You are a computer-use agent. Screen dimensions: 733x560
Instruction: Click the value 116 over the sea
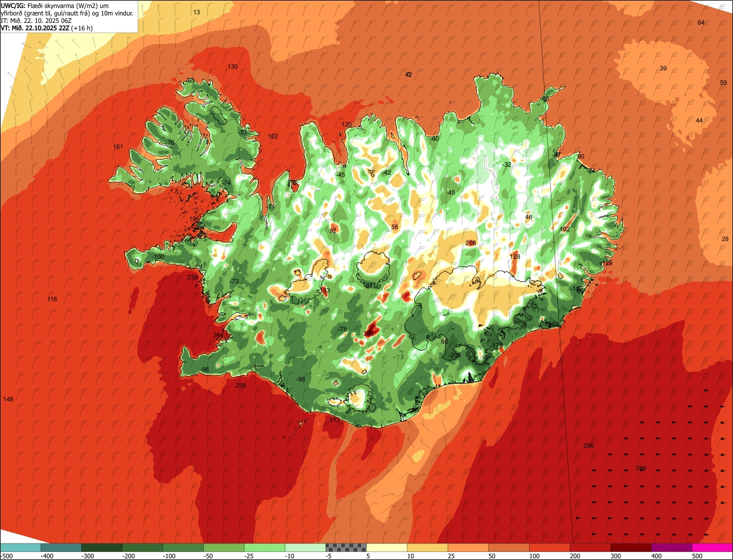point(52,299)
